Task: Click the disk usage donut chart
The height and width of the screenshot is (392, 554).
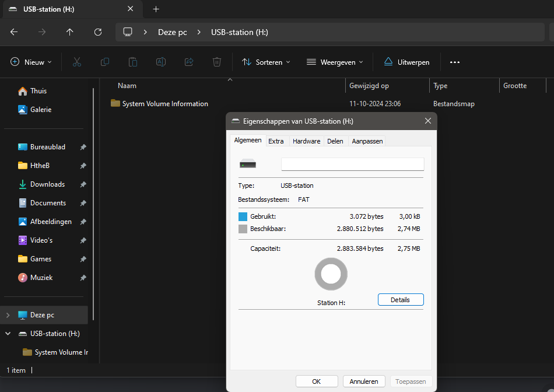Action: point(331,274)
